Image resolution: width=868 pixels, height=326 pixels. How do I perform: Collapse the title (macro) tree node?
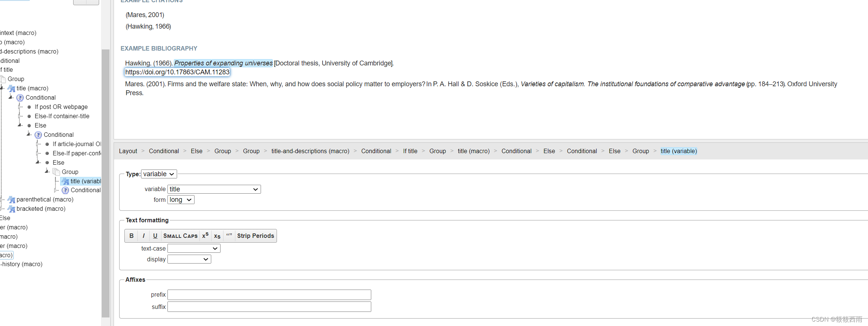click(x=2, y=88)
